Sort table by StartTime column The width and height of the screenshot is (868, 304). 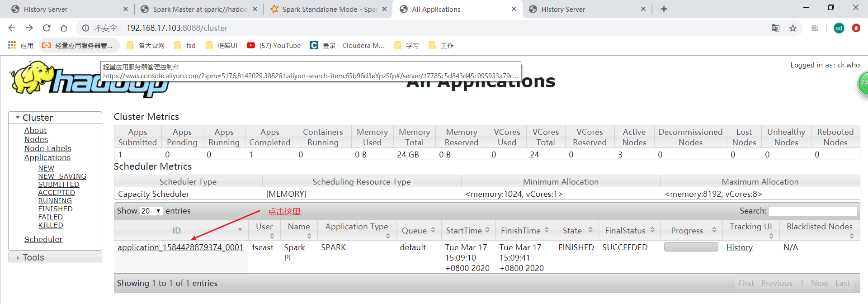pos(468,231)
